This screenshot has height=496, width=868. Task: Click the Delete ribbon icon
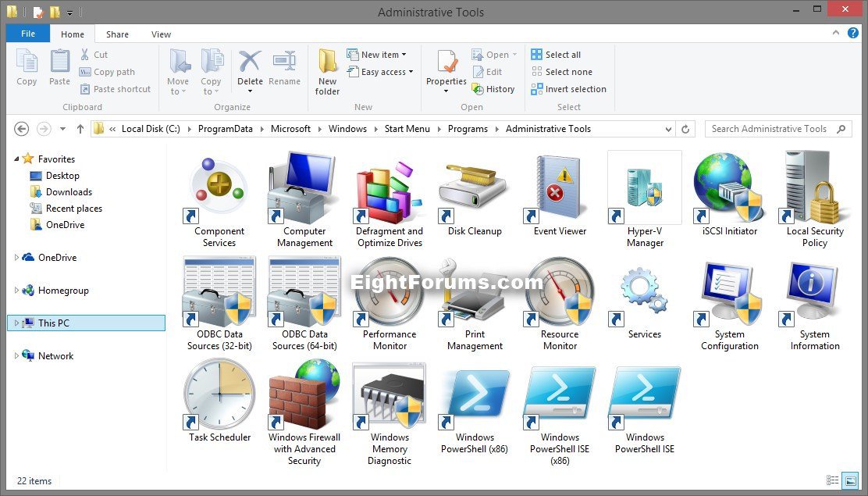point(250,61)
